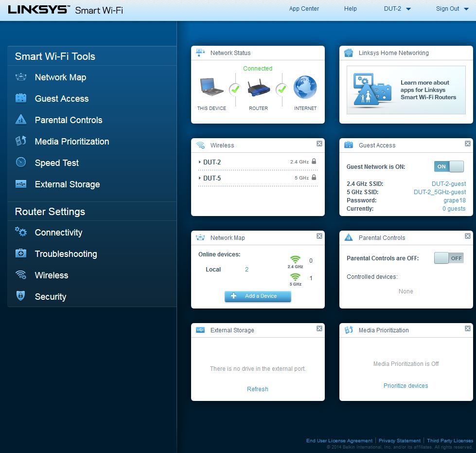Select Media Prioritization in the sidebar
Screen dimensions: 476x453
coord(72,141)
